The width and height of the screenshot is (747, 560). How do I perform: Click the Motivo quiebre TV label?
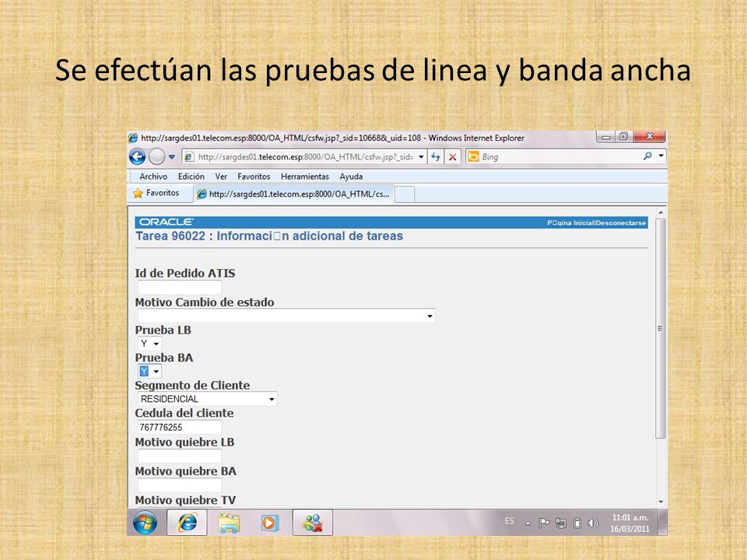point(185,500)
